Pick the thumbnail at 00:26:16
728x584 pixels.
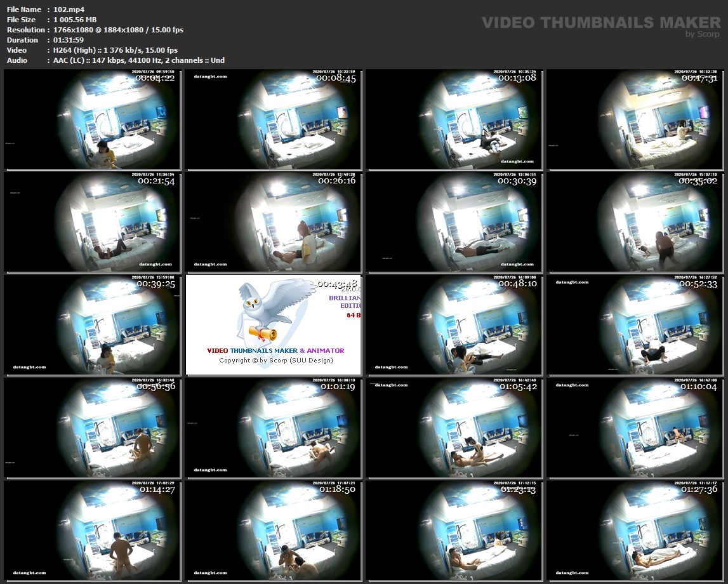coord(273,222)
